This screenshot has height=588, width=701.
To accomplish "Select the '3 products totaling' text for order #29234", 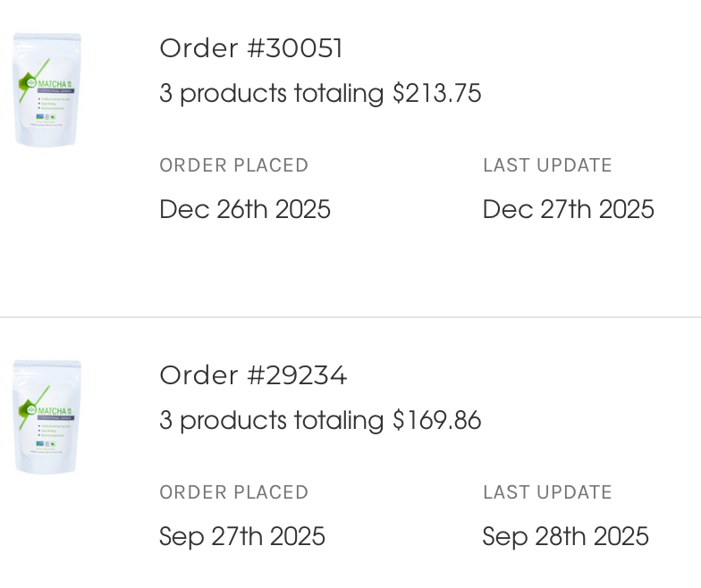I will coord(271,420).
